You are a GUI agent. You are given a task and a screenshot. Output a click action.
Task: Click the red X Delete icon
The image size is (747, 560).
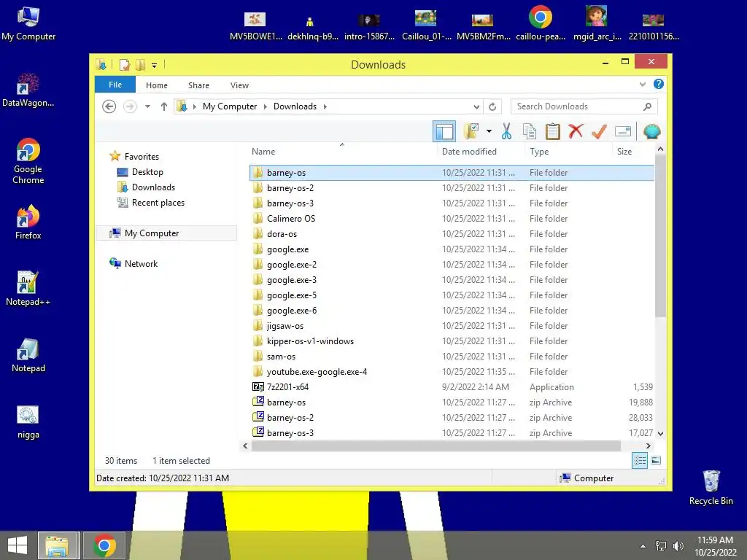coord(576,131)
